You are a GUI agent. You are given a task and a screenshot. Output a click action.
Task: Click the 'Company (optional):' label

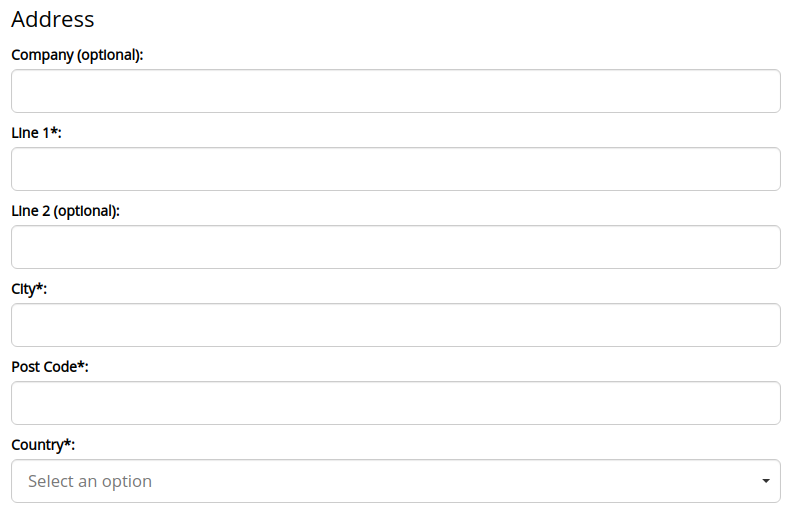(77, 55)
